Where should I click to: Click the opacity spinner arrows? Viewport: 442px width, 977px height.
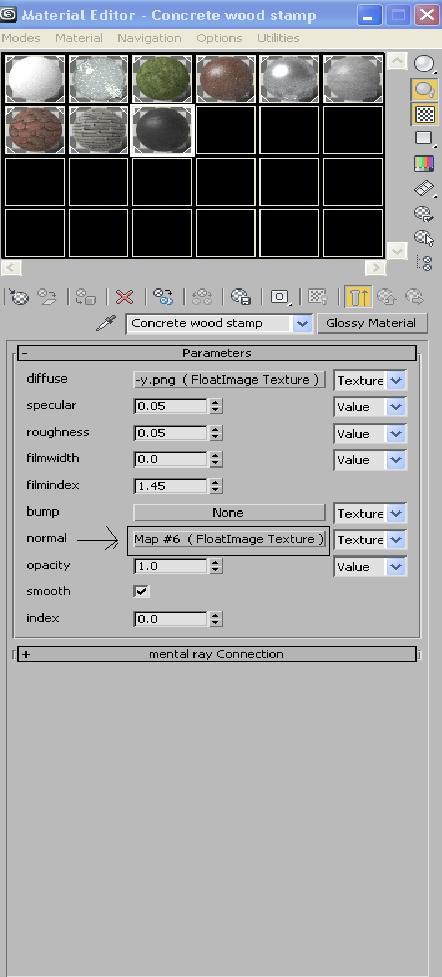click(x=216, y=566)
